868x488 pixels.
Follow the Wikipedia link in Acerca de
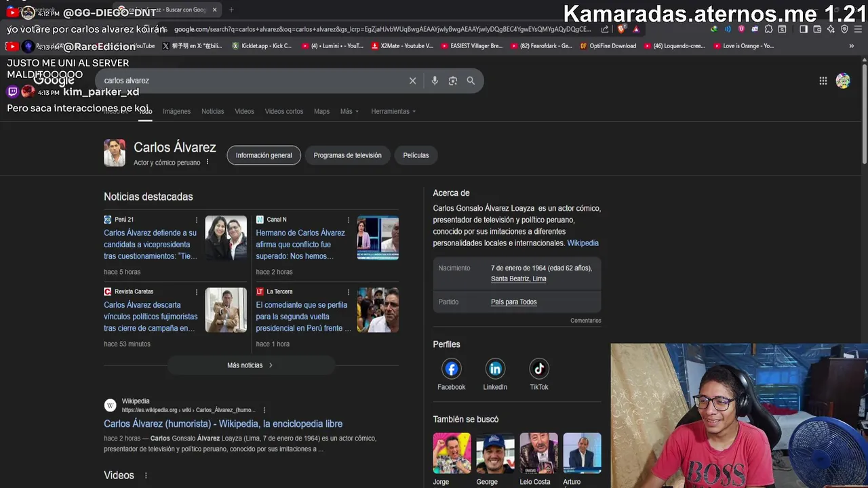click(583, 243)
